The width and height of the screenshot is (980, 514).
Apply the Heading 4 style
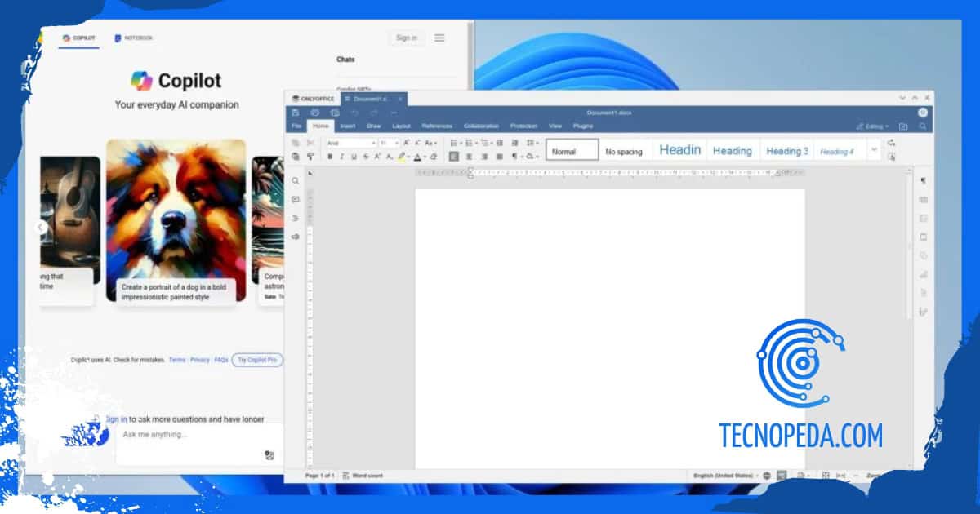[839, 149]
